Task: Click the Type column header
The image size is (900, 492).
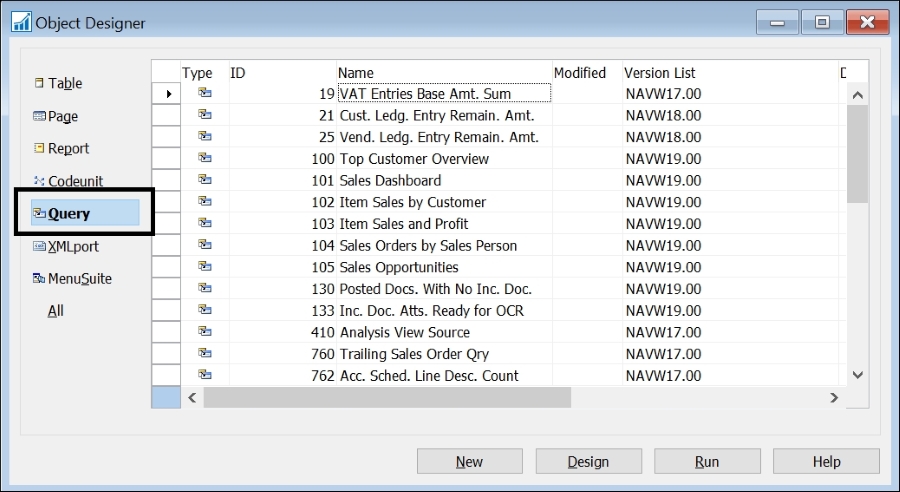Action: 204,72
